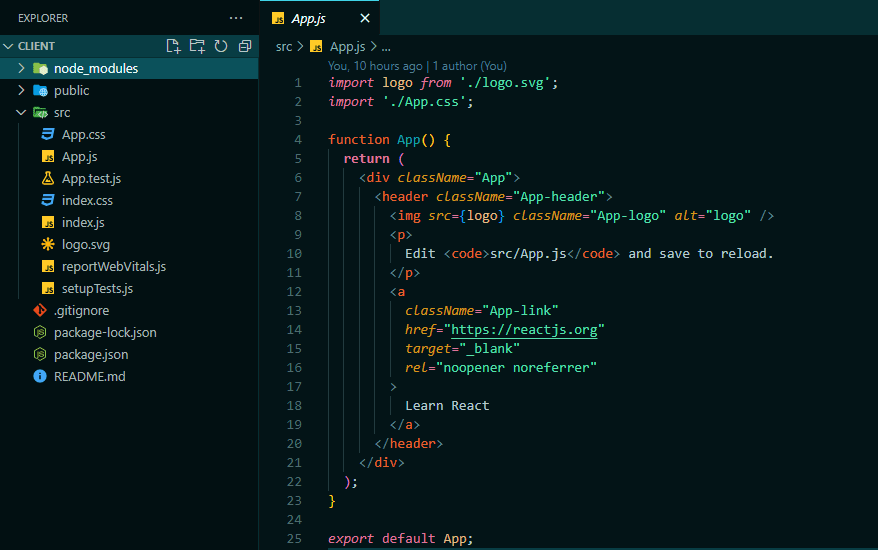Close the App.js editor tab

[x=365, y=18]
